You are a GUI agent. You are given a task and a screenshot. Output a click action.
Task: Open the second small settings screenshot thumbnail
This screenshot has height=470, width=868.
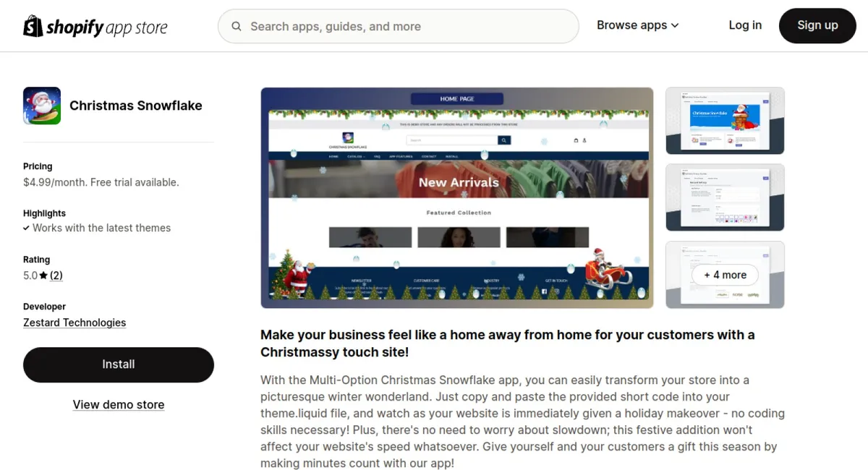coord(725,197)
